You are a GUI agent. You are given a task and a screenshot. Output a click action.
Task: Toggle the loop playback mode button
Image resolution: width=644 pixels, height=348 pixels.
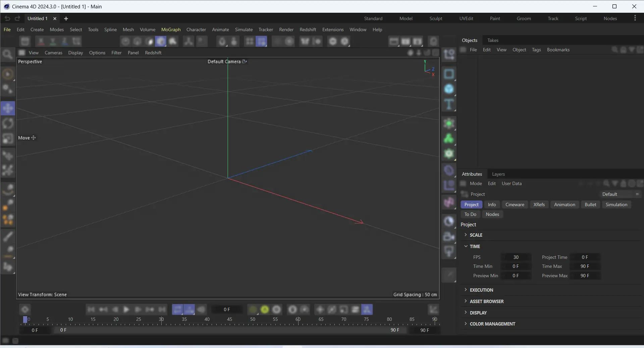(x=177, y=309)
